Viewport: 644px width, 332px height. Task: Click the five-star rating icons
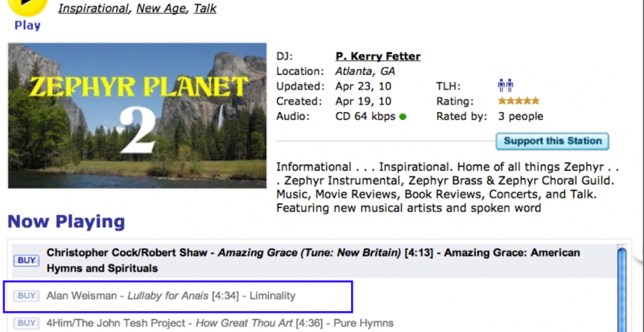point(518,102)
